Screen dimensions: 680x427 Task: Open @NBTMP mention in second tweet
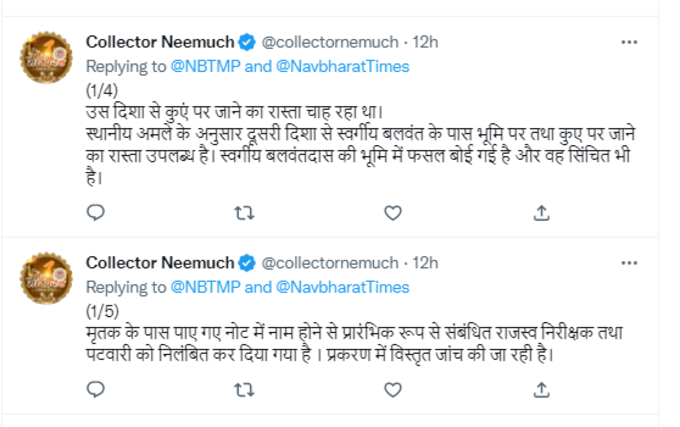click(x=206, y=287)
